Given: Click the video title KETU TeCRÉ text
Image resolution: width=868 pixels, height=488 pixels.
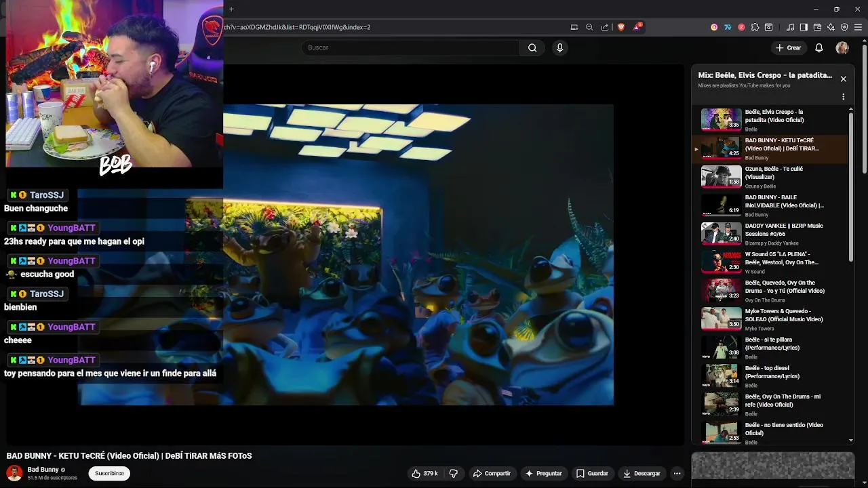Looking at the screenshot, I should 129,456.
